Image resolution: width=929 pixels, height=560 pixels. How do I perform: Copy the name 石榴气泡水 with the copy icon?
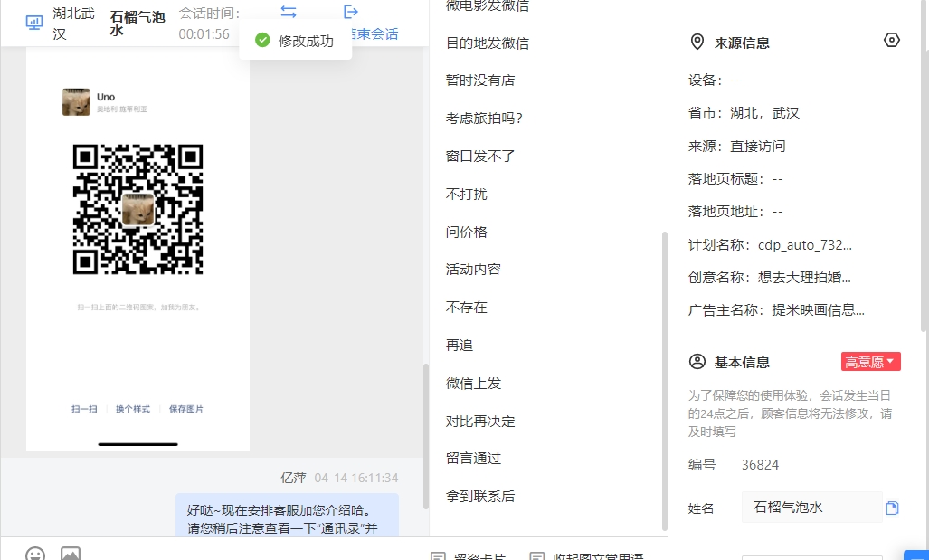click(892, 508)
